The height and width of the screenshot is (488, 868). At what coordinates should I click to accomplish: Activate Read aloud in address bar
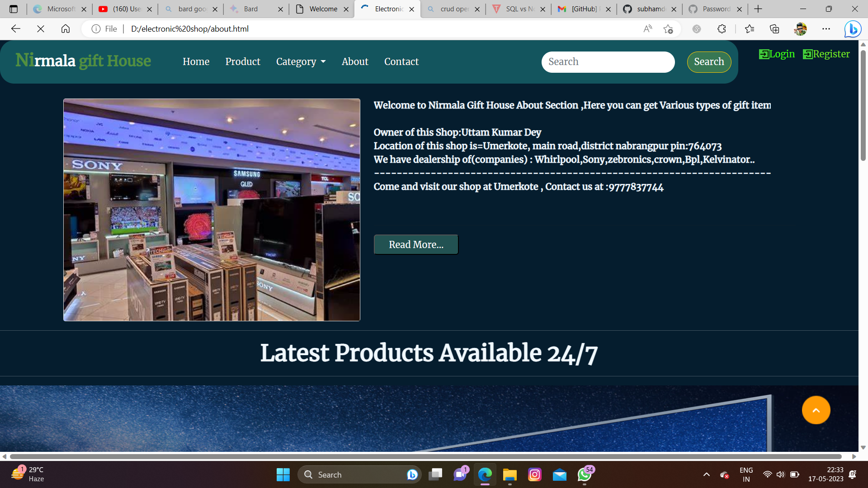tap(648, 29)
